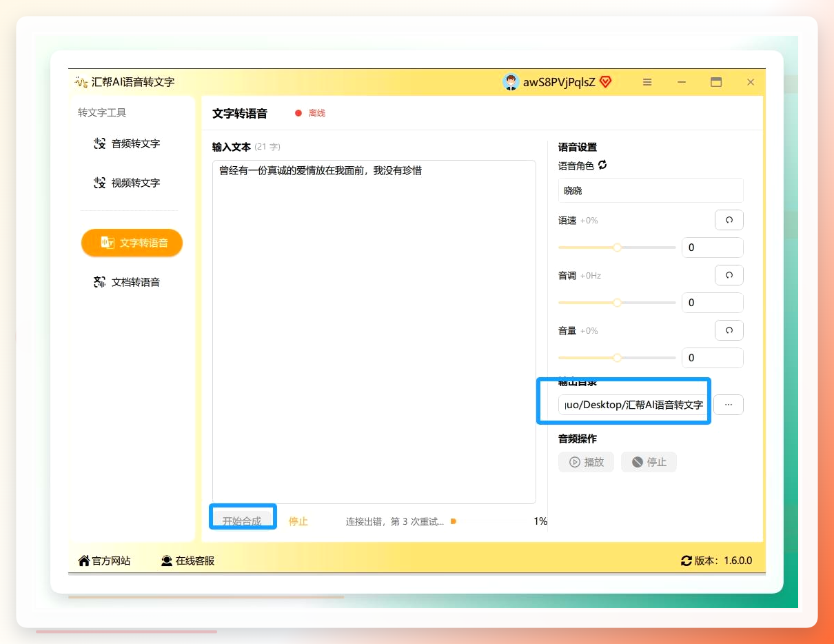Reset the 音量 volume value
Screen dimensions: 834x644
coord(729,330)
